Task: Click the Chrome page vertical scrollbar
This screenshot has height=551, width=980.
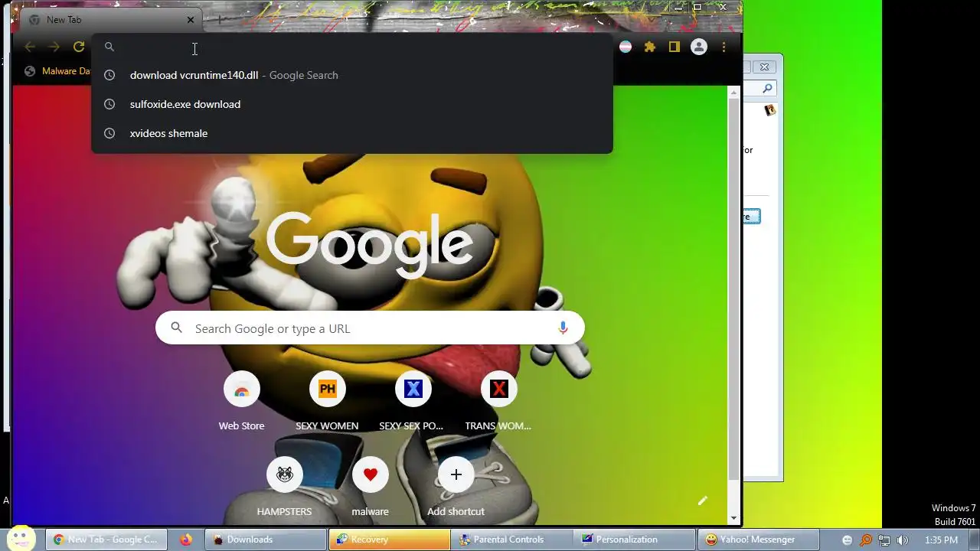Action: [x=733, y=289]
